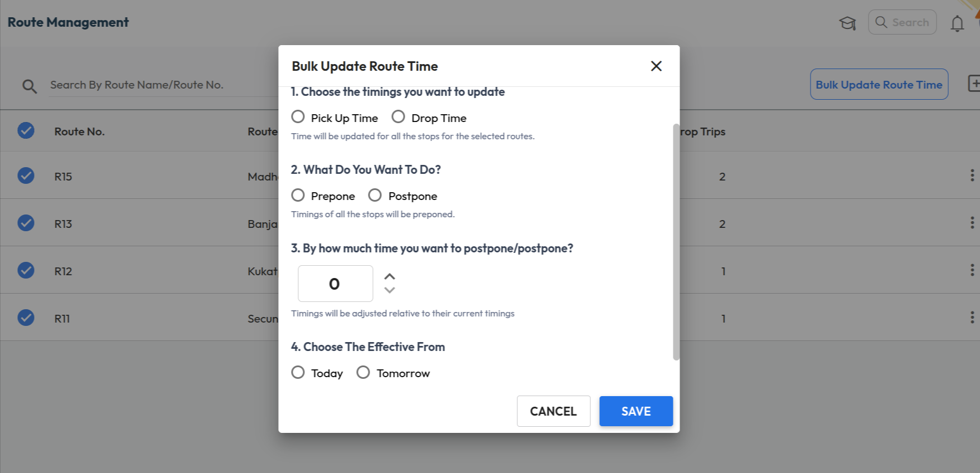Open the three-dot menu for route R11
Image resolution: width=980 pixels, height=473 pixels.
[x=972, y=318]
